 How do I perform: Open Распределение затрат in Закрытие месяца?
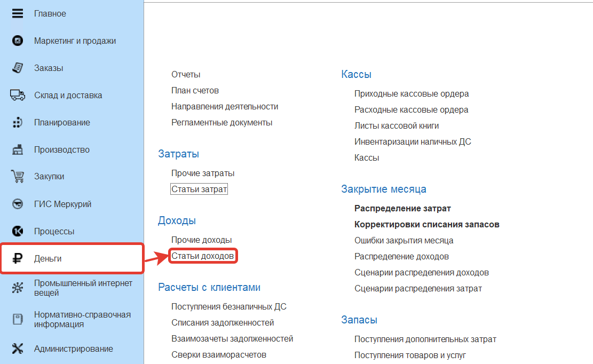coord(402,209)
